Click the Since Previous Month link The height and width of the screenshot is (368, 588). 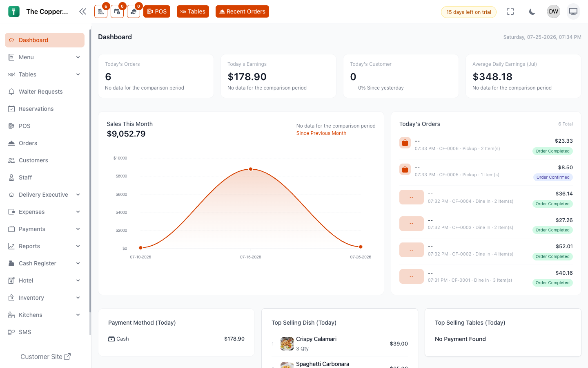321,133
